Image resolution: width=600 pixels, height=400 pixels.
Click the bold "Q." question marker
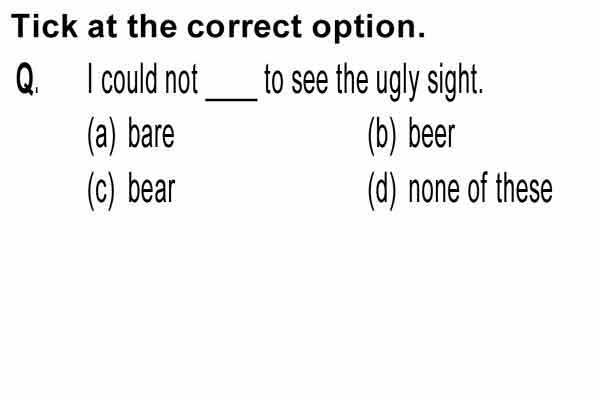click(26, 79)
